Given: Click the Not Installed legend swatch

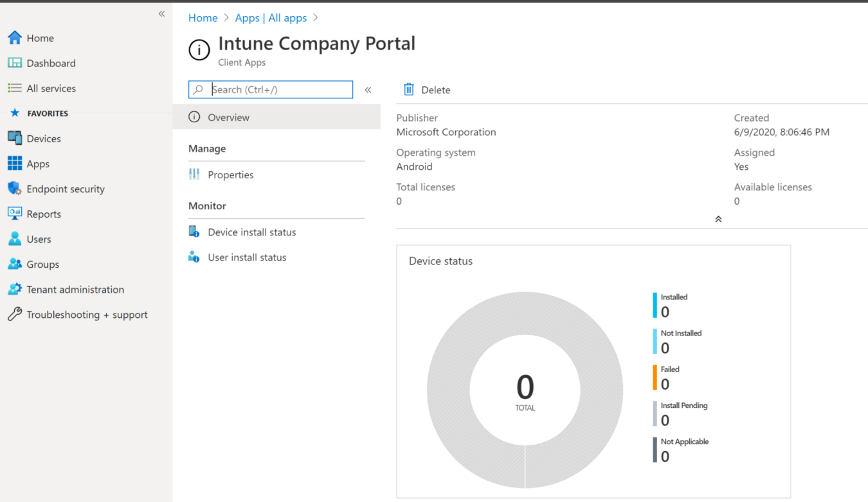Looking at the screenshot, I should (x=655, y=342).
